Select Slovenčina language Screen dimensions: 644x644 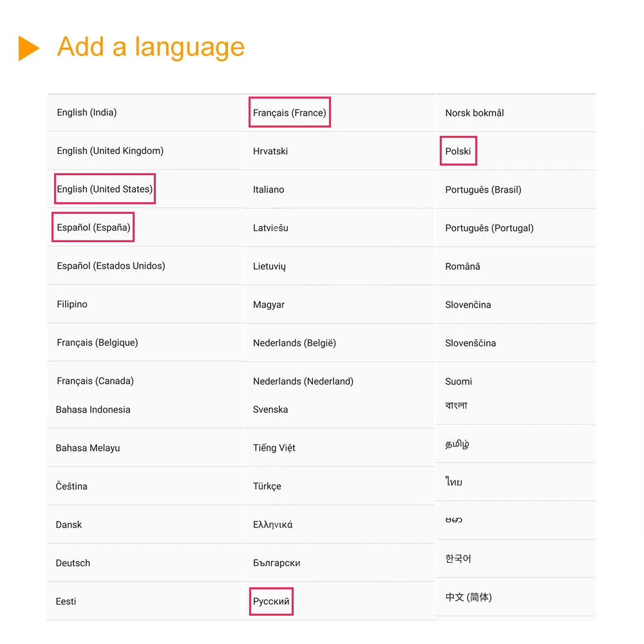pyautogui.click(x=468, y=305)
